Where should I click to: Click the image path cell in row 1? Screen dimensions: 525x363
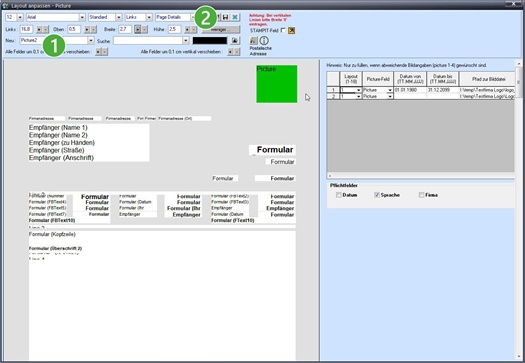[487, 90]
